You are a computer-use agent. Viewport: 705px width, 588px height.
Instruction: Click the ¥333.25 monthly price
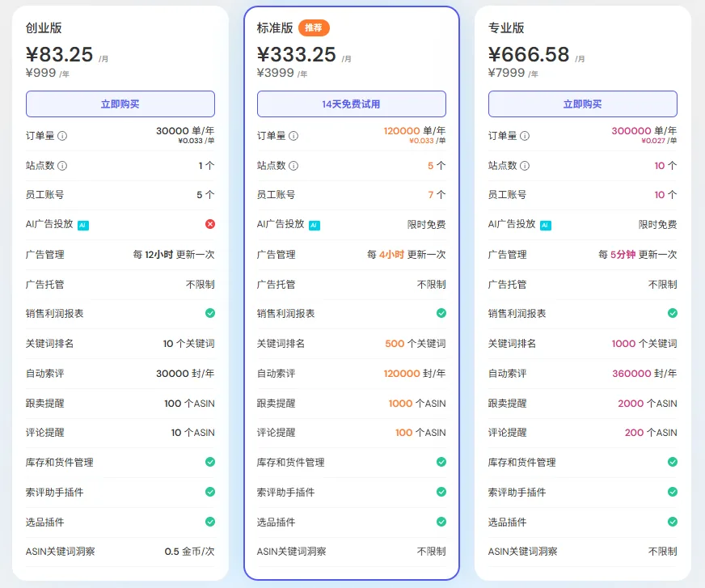(x=296, y=55)
